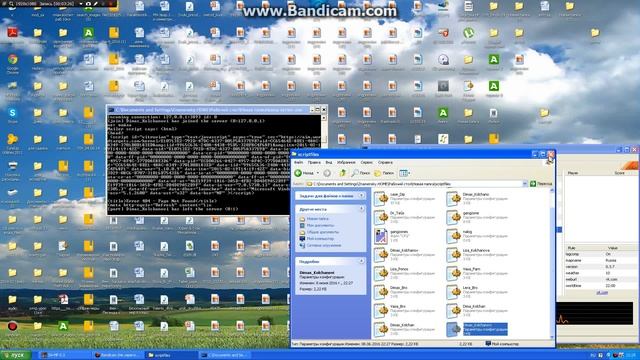The image size is (640, 360).
Task: Select the Leon_Dip config file icon
Action: 381,199
